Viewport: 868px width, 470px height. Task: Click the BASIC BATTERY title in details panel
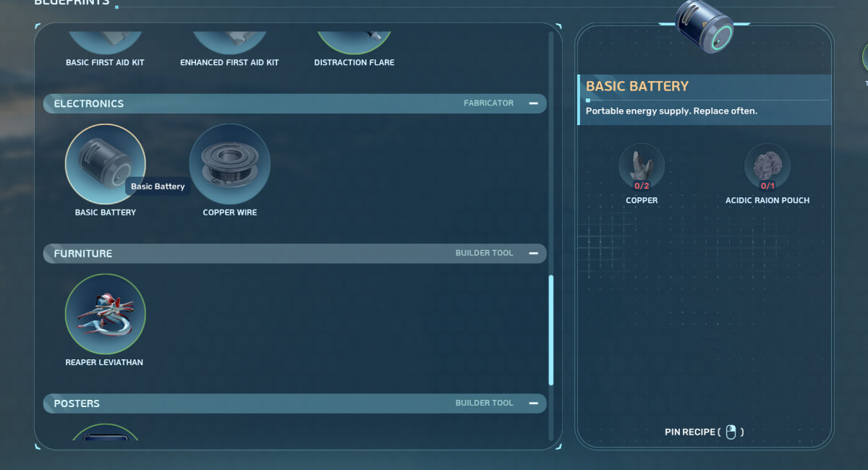(637, 86)
